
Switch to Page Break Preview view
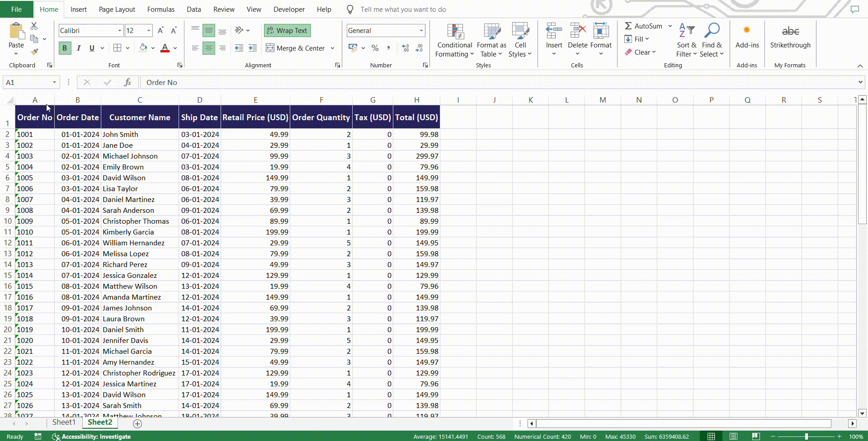coord(756,436)
